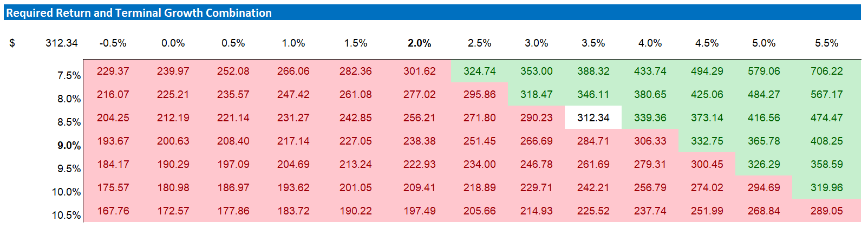Screen dimensions: 868x228
Task: Select the 9.0% required return row label
Action: pos(69,146)
